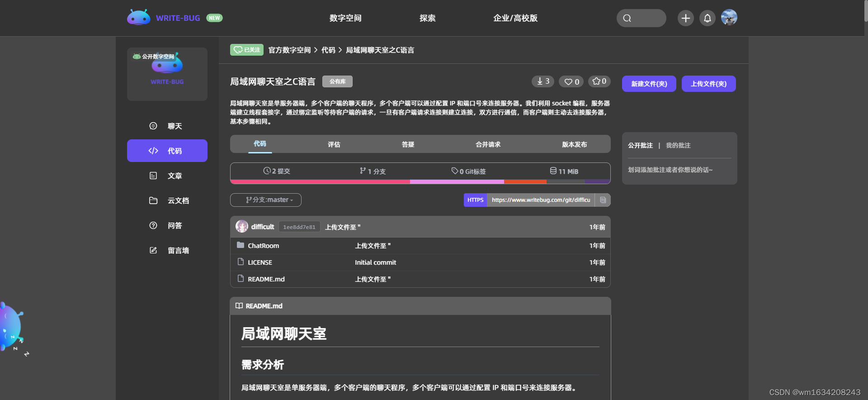Image resolution: width=868 pixels, height=400 pixels.
Task: Click the pink language bar segment
Action: pos(320,182)
